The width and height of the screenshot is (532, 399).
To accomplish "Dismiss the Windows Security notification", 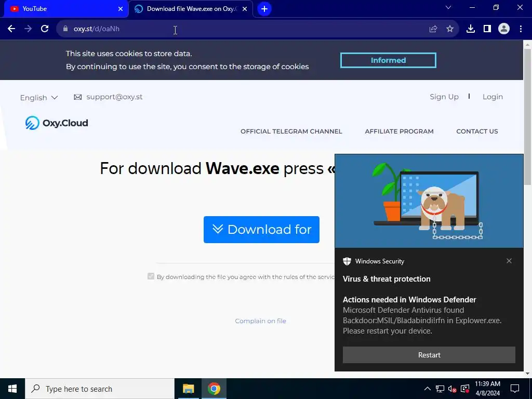I will [x=509, y=261].
